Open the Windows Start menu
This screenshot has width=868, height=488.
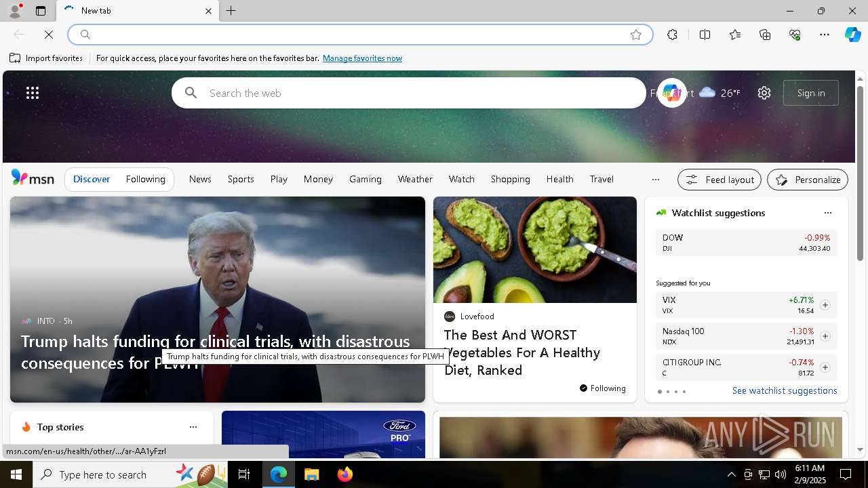[x=16, y=474]
